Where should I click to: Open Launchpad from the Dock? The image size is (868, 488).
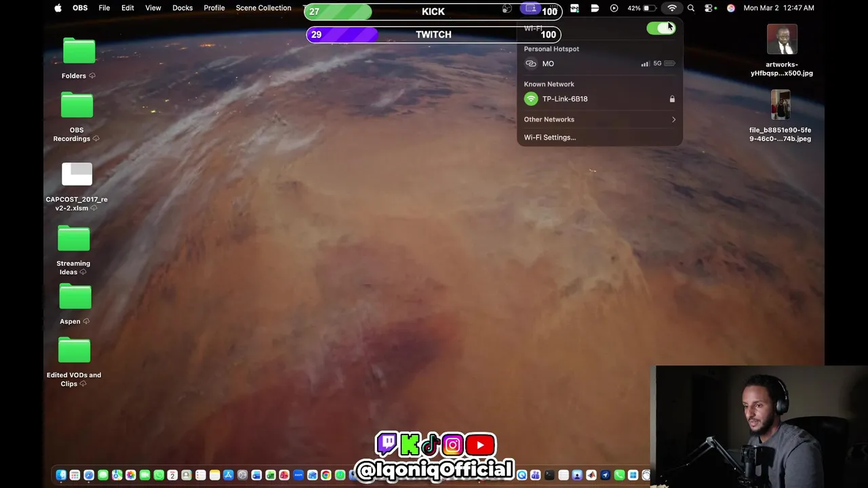tap(75, 475)
